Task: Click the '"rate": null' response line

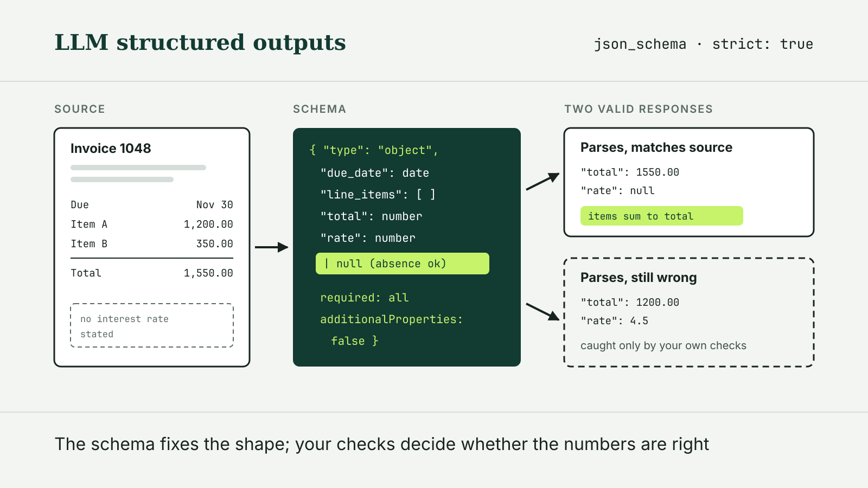Action: click(x=617, y=191)
